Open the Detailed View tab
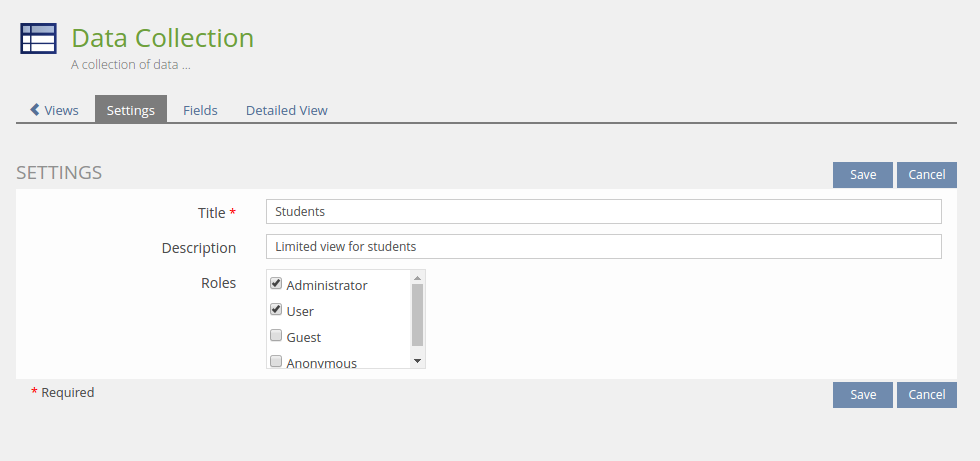Screen dimensions: 980x461 (x=286, y=110)
